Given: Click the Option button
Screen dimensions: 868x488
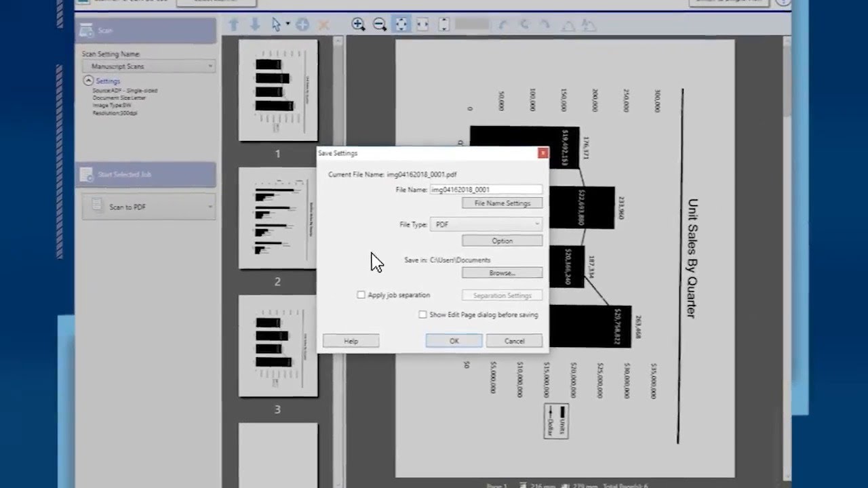Looking at the screenshot, I should tap(502, 241).
